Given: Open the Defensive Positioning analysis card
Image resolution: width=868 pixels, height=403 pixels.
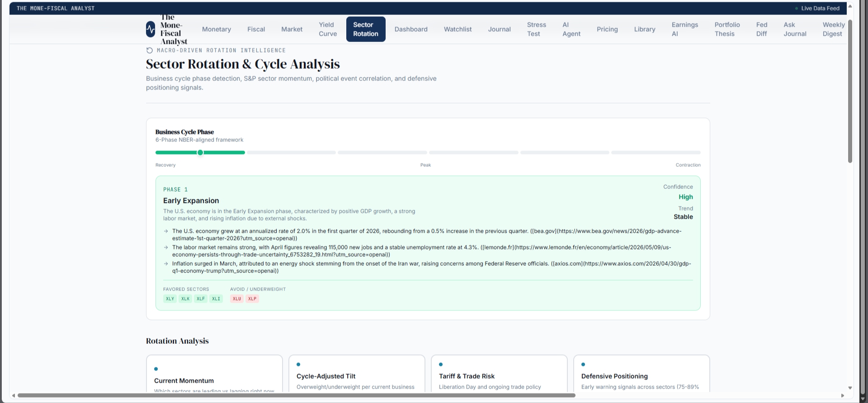Looking at the screenshot, I should click(x=642, y=374).
